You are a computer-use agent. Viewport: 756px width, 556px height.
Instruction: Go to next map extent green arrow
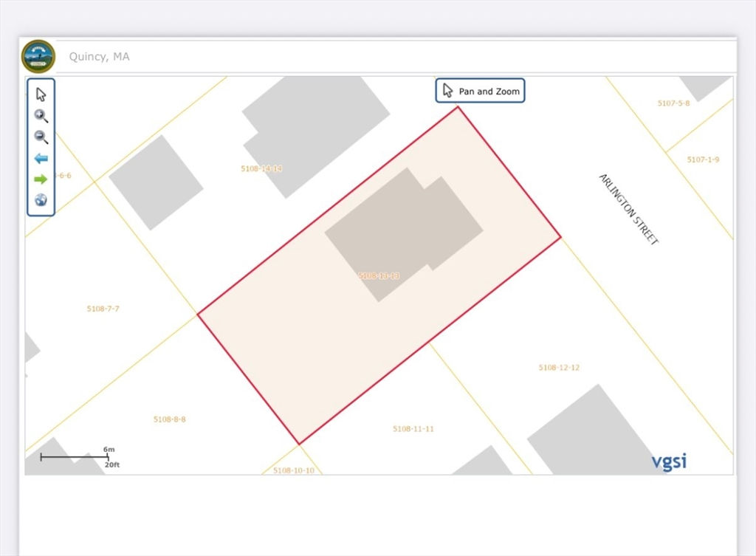(x=41, y=179)
